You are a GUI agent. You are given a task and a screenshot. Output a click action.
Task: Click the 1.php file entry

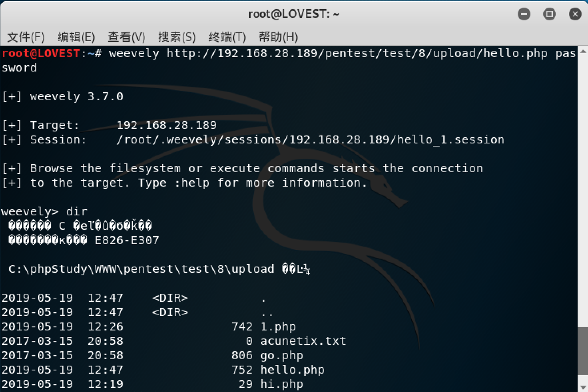pos(278,327)
